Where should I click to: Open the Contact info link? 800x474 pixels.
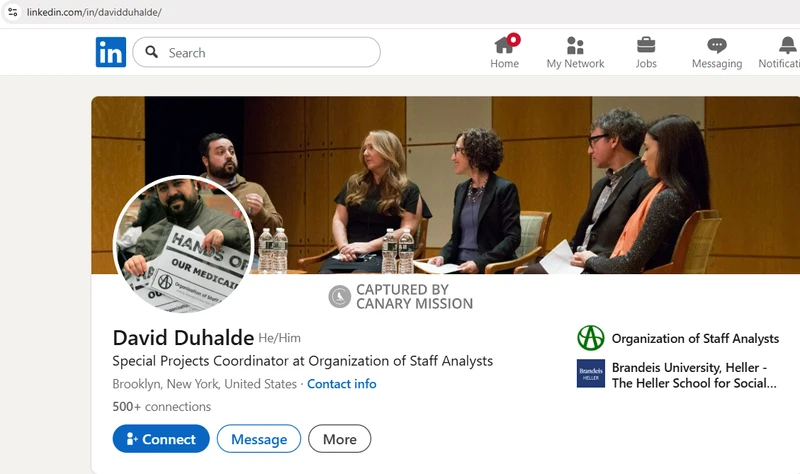click(342, 384)
